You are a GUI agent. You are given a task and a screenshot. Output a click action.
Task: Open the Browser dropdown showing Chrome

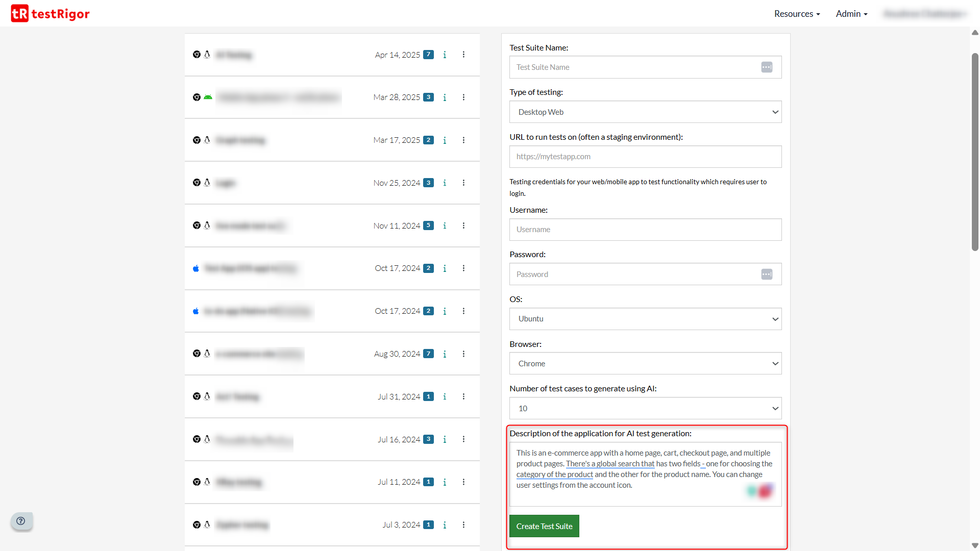645,364
